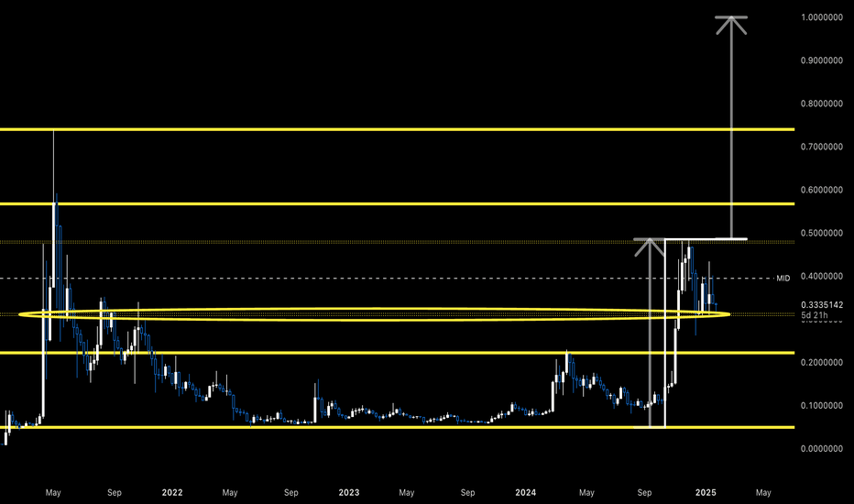Select the 0.2000000 price axis label
The image size is (854, 504).
[822, 362]
